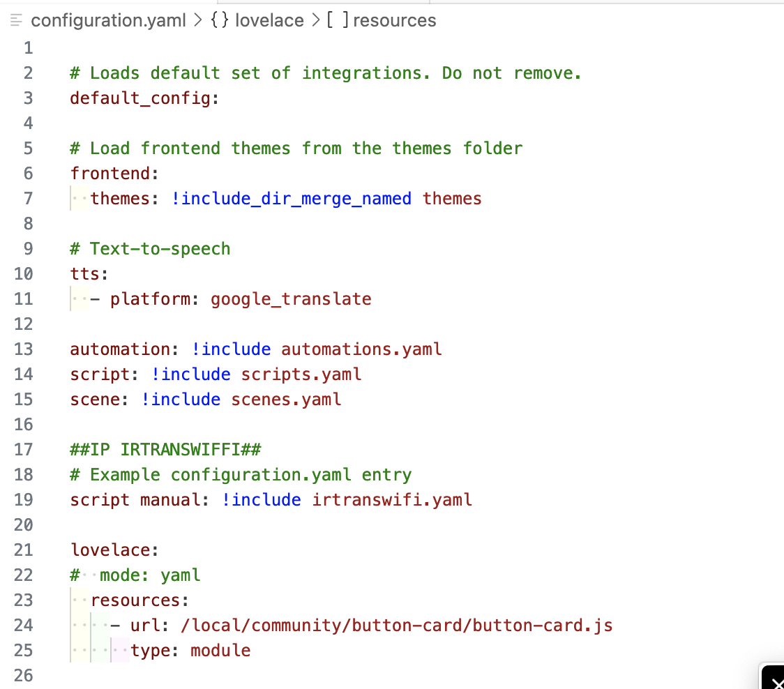Click the comment 'Load frontend themes from the themes folder'

click(296, 149)
